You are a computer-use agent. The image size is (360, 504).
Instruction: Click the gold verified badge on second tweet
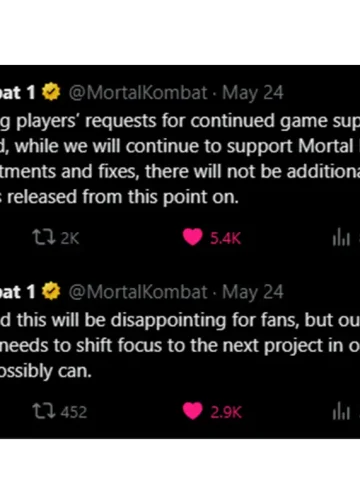pyautogui.click(x=51, y=291)
